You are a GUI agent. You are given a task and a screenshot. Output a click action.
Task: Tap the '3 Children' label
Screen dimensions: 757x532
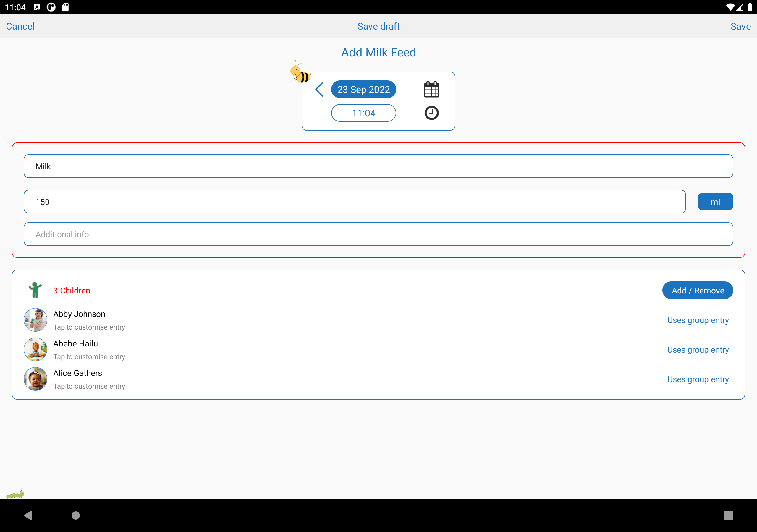(72, 291)
